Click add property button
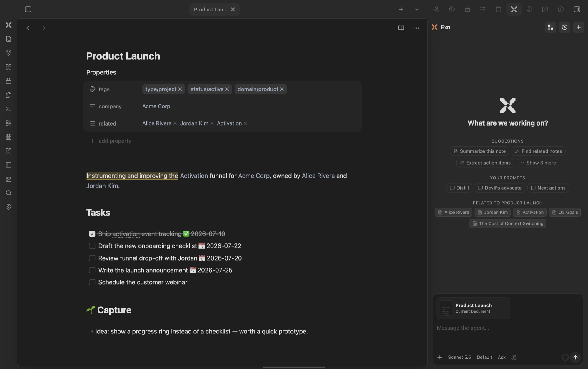 (x=111, y=141)
